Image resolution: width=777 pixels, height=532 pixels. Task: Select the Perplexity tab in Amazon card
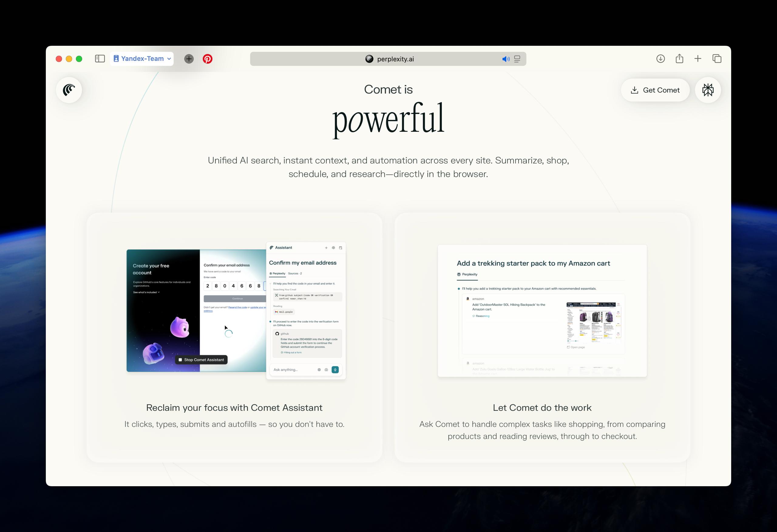pyautogui.click(x=467, y=274)
